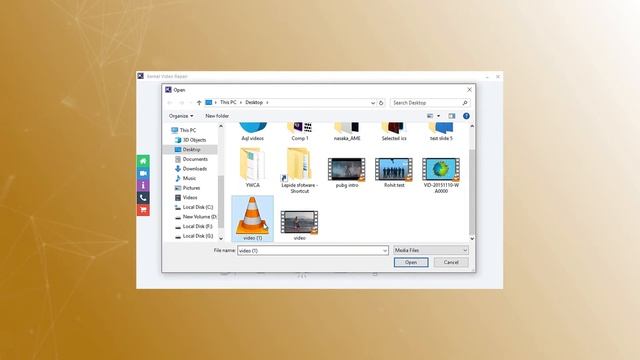Click the navigation pane scroll up arrow
640x360 pixels.
click(x=221, y=126)
